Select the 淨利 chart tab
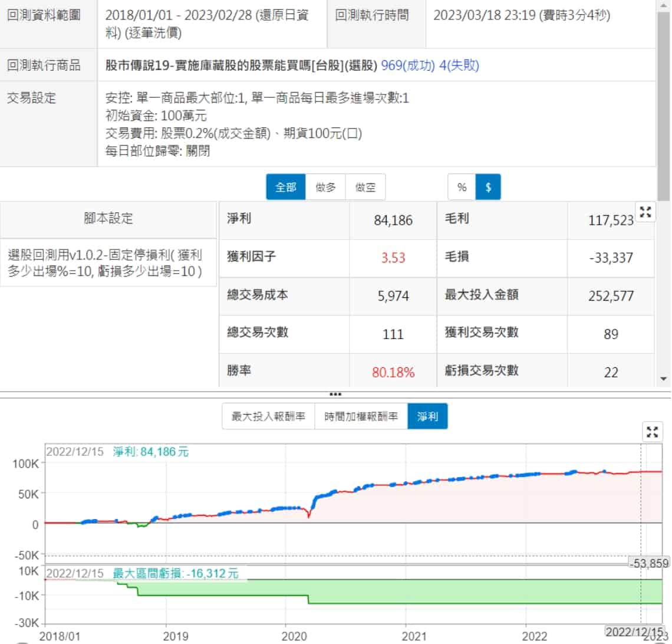 click(427, 416)
